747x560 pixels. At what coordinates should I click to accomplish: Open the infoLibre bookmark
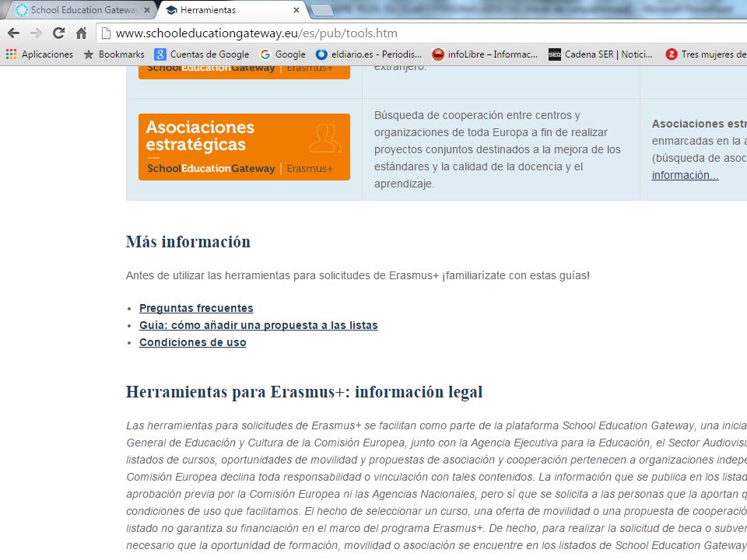(x=485, y=54)
